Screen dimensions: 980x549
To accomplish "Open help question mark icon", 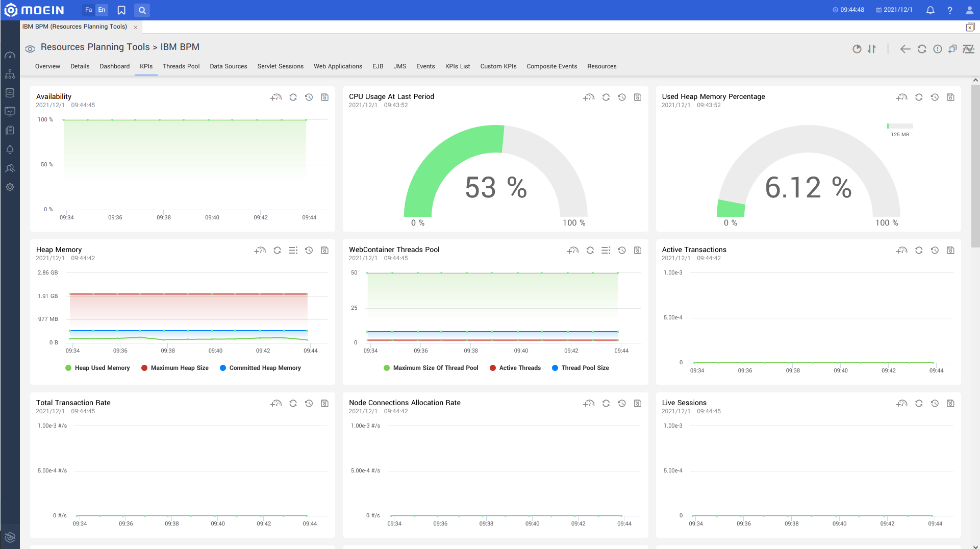I will click(949, 10).
